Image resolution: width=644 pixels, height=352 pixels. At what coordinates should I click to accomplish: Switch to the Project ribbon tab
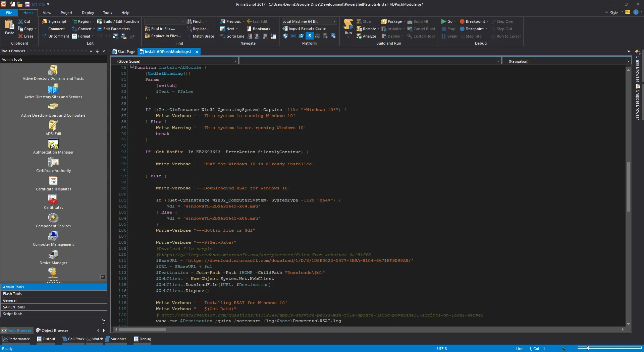66,13
